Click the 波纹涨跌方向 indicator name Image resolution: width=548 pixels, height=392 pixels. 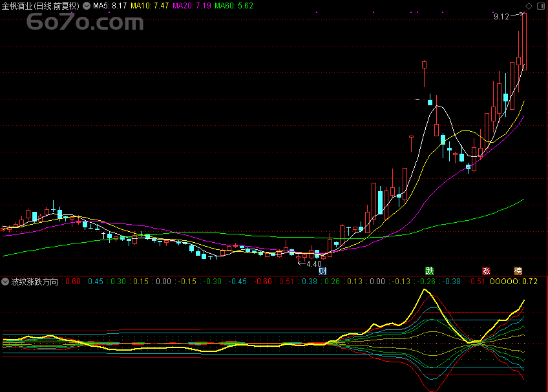35,282
